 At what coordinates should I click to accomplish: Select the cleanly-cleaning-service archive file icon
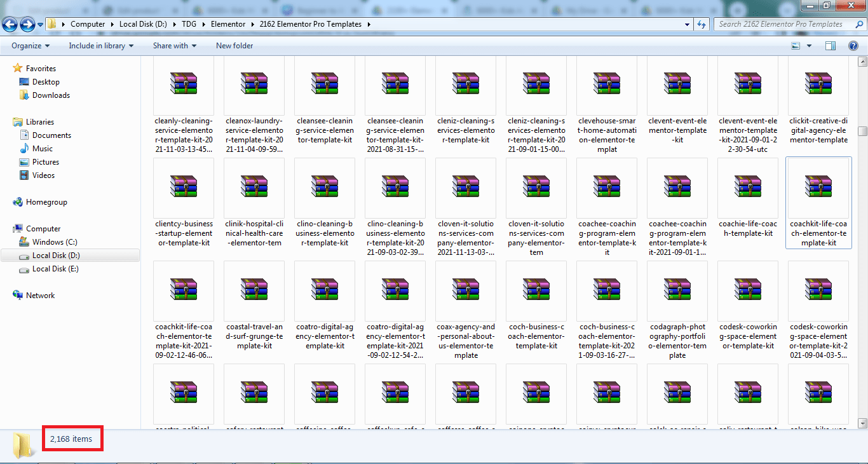[184, 86]
